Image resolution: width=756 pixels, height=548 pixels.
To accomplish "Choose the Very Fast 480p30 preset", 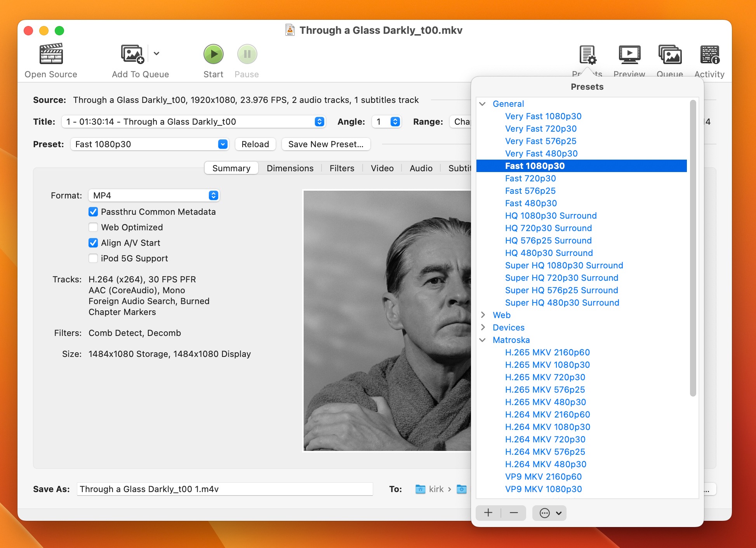I will 541,153.
